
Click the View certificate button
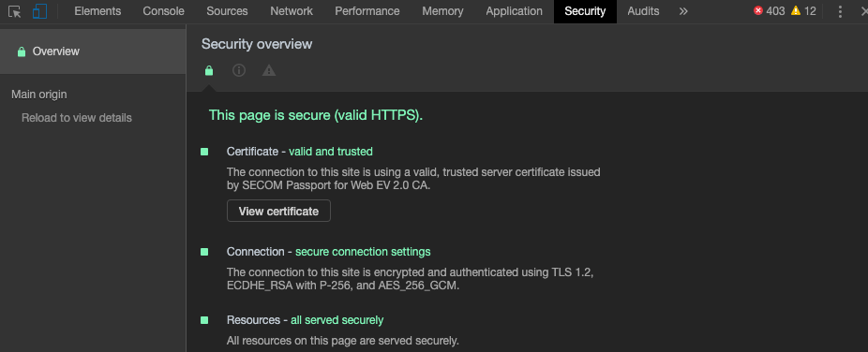coord(278,211)
